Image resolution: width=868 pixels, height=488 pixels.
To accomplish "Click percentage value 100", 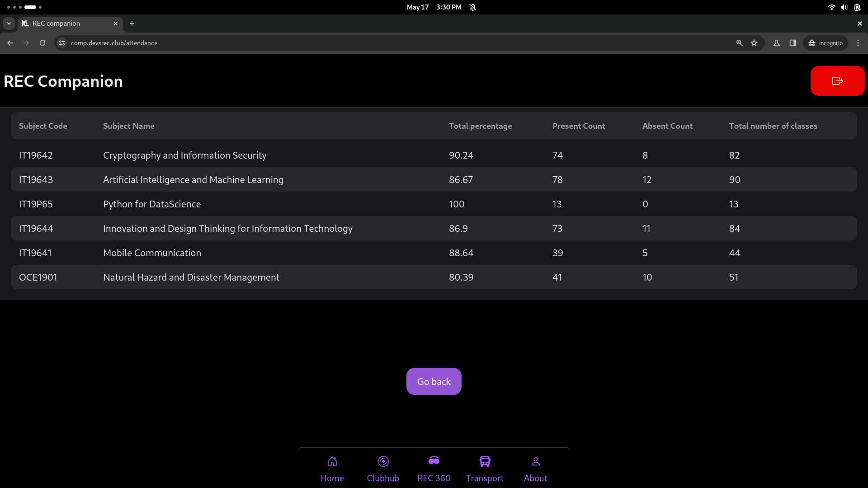I will tap(457, 204).
